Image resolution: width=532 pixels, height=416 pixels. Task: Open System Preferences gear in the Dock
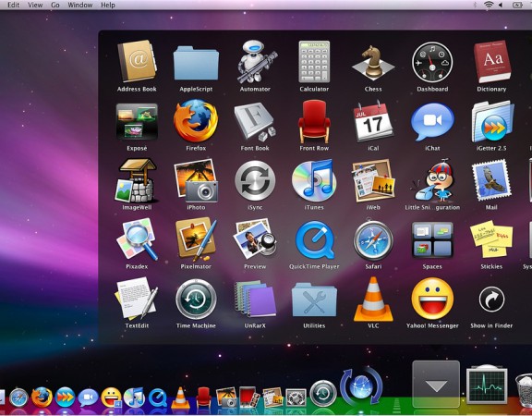tap(296, 398)
